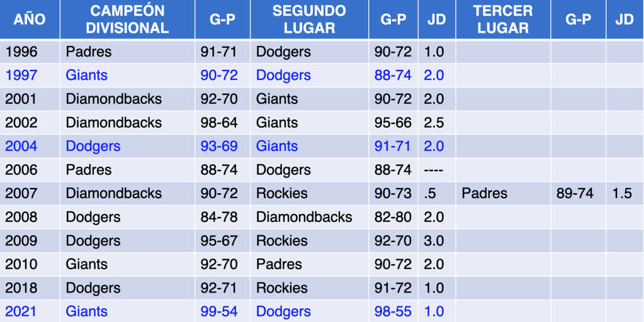Click the 89-74 record cell

coord(575,193)
